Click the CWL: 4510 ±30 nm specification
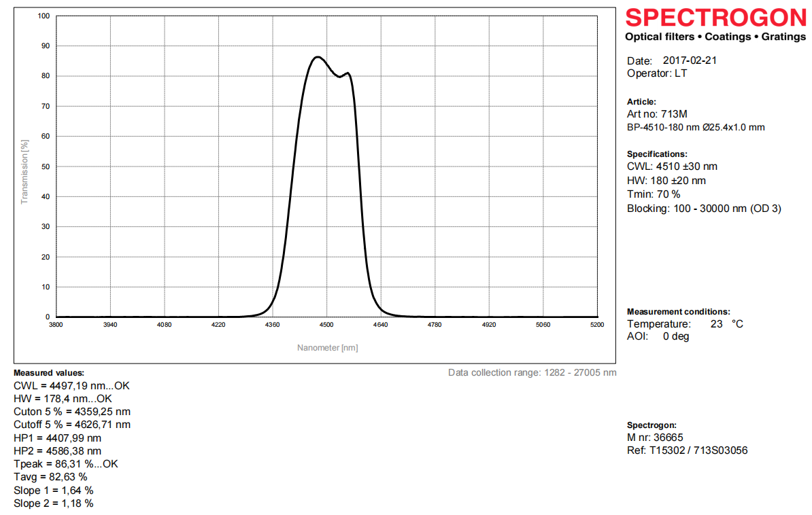The image size is (812, 515). [x=672, y=166]
